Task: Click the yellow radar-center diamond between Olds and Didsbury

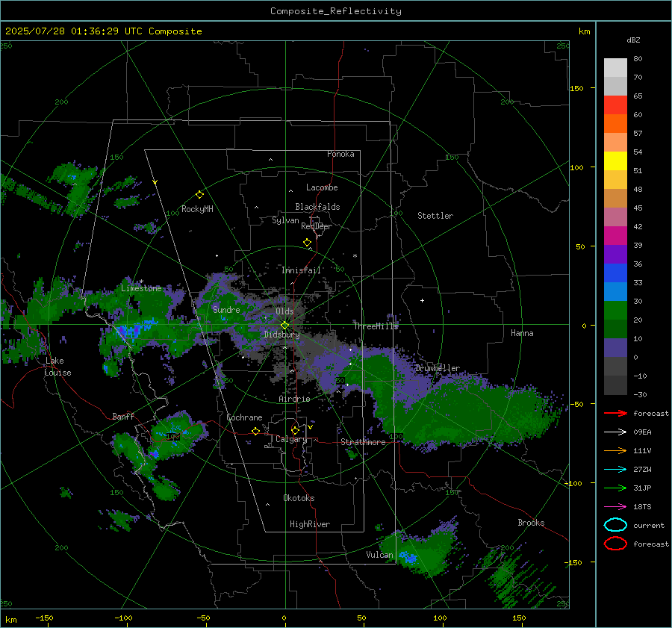Action: coord(284,326)
